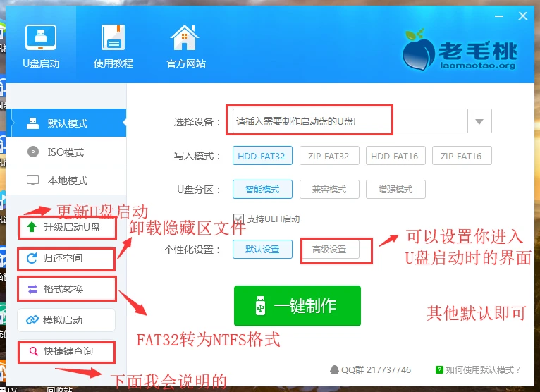The width and height of the screenshot is (540, 392).
Task: Click the green arrow 升级启动U盘 button
Action: tap(66, 227)
